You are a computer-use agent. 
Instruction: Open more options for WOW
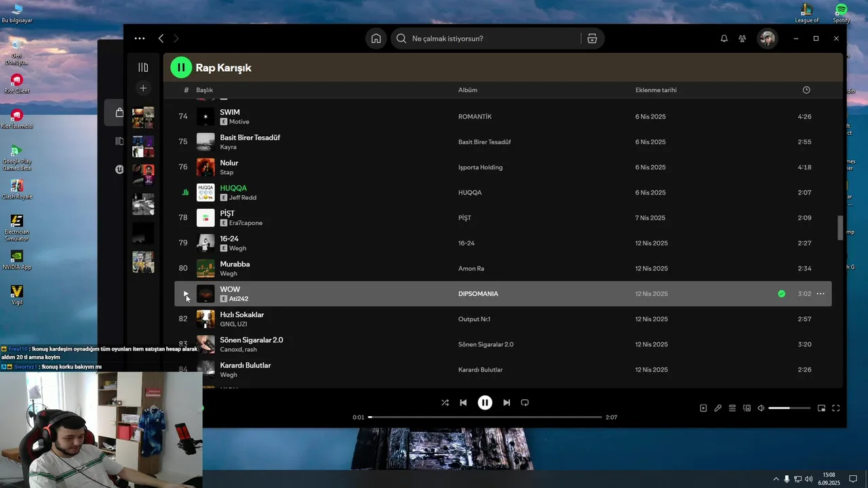(821, 294)
